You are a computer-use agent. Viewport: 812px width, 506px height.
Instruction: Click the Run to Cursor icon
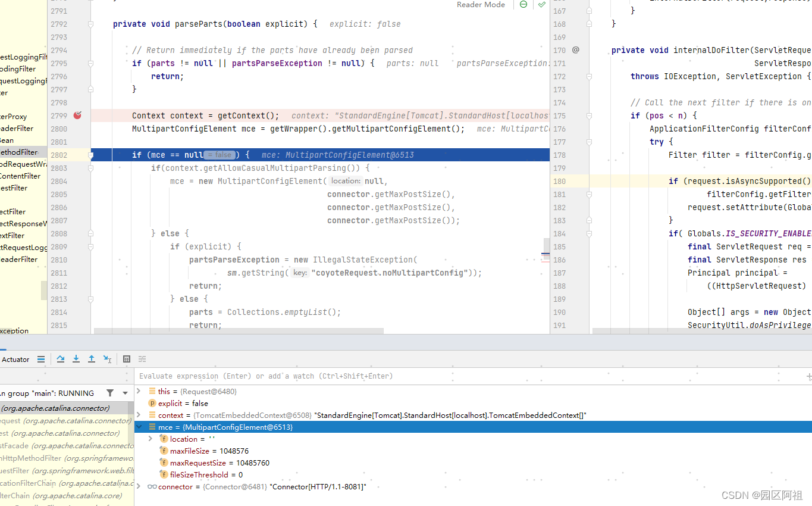click(107, 359)
